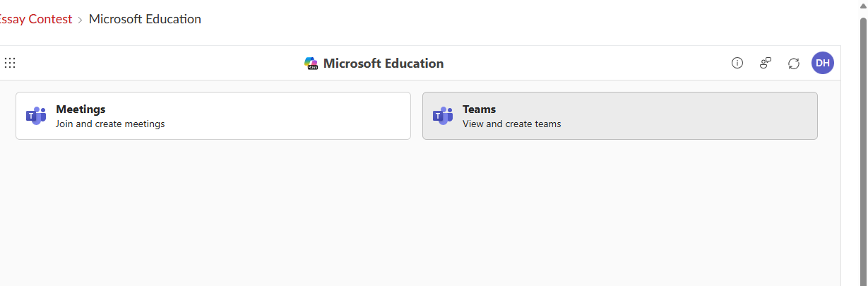Click the 'View and create teams' text
This screenshot has width=868, height=286.
512,124
